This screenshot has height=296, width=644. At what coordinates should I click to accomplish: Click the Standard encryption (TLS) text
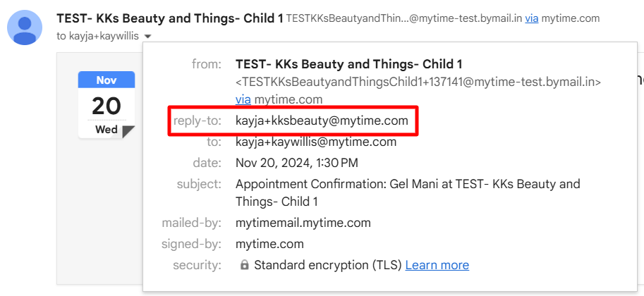(x=328, y=265)
